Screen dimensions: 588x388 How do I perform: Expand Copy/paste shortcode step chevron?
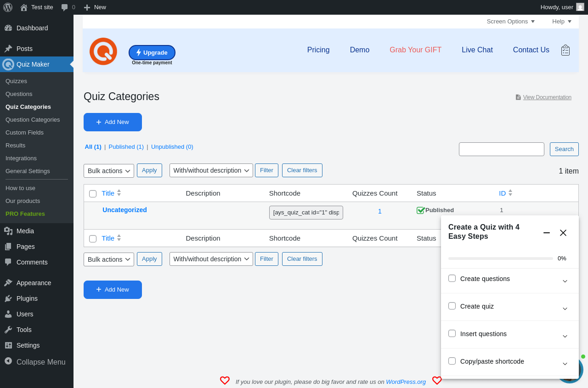click(565, 363)
